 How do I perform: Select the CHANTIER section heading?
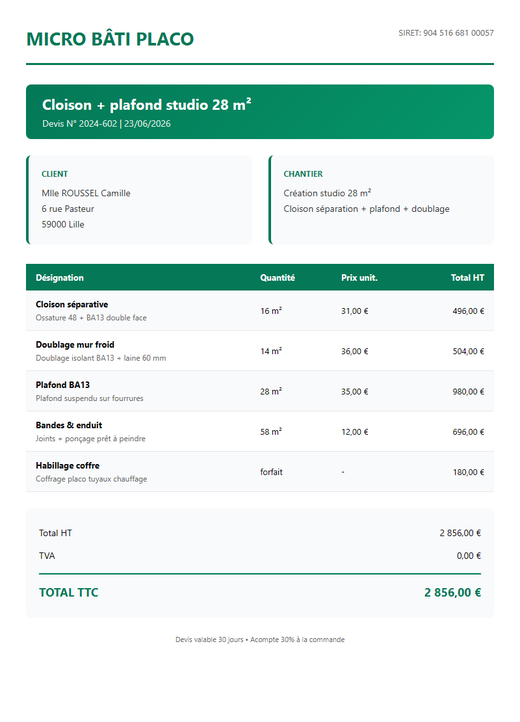click(303, 174)
